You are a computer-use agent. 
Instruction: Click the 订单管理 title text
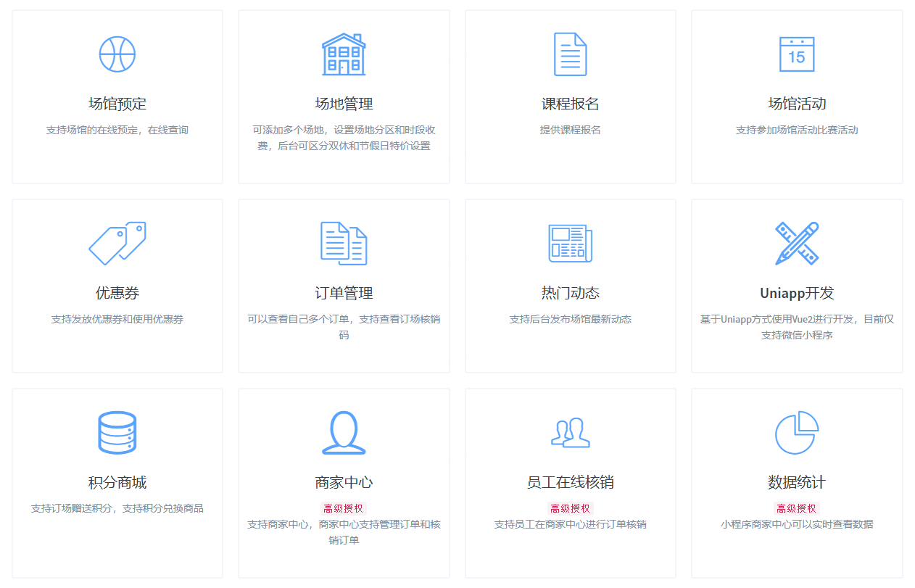(344, 293)
